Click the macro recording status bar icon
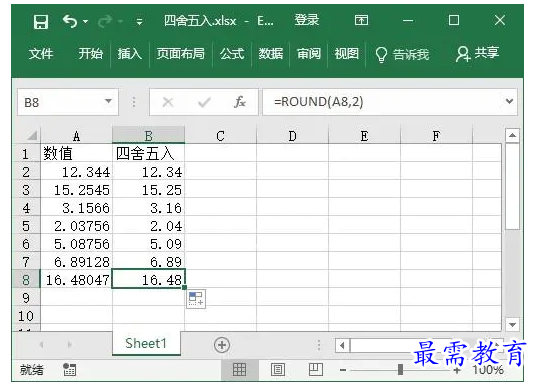The width and height of the screenshot is (535, 385). point(70,369)
